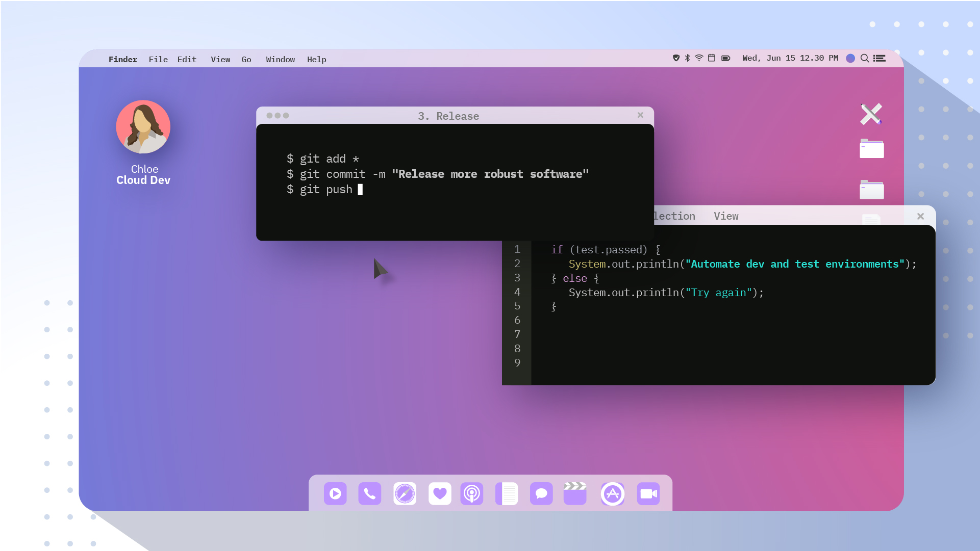Open the Safari compass icon in dock
The image size is (980, 551).
(405, 493)
